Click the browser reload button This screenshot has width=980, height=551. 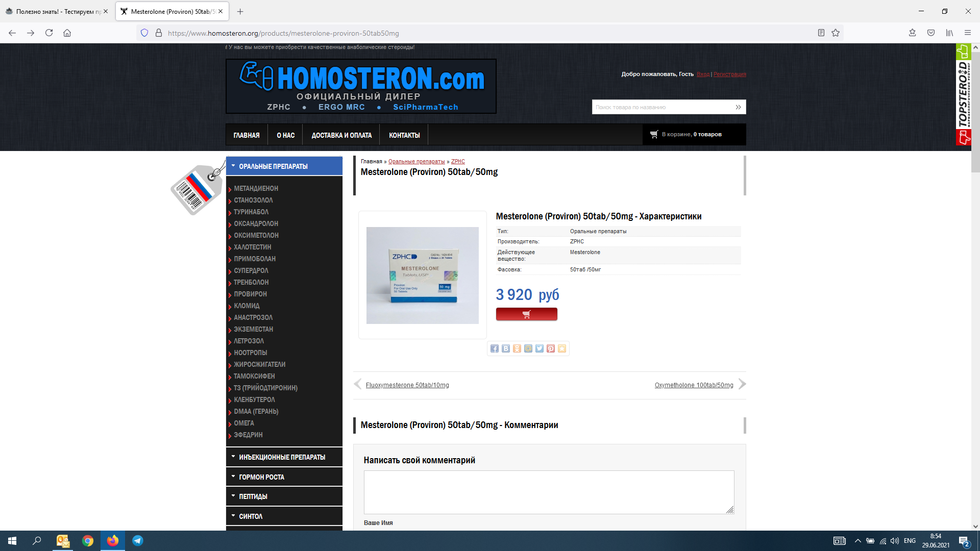[49, 33]
